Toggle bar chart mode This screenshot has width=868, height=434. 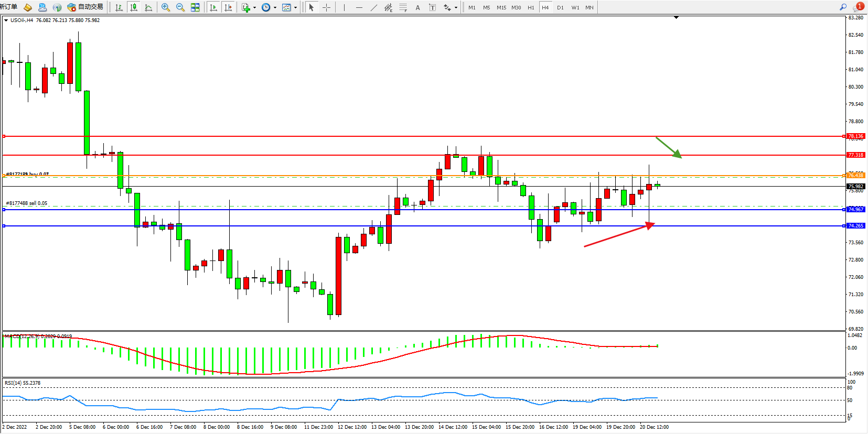point(119,7)
